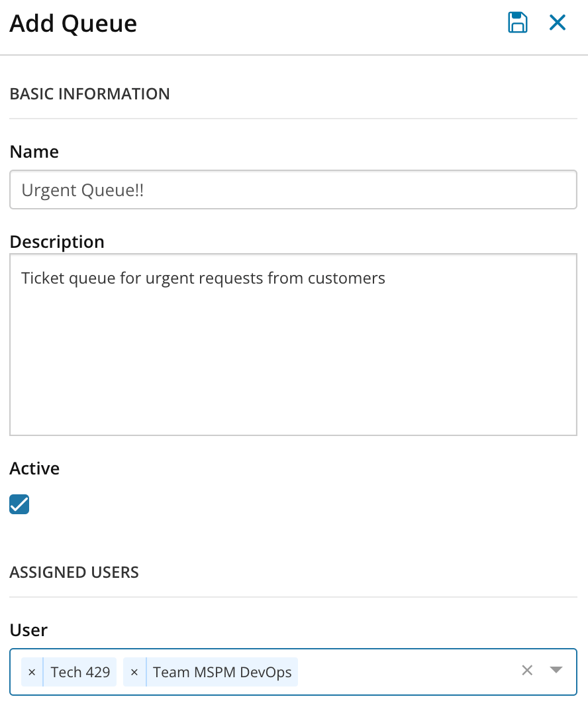Clear all selected users

click(x=527, y=671)
